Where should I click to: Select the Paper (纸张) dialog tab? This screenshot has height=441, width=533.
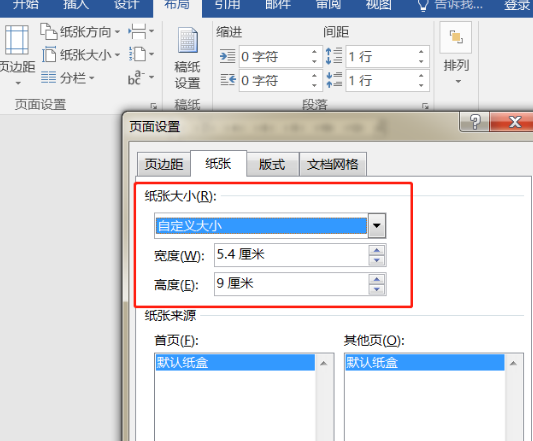[x=218, y=164]
